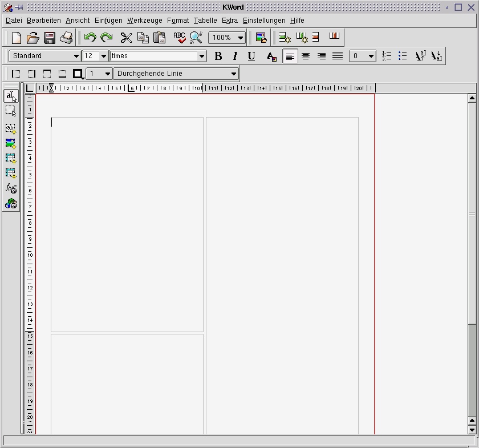Open the Hilfe menu
Screen dimensions: 479x448
point(297,21)
